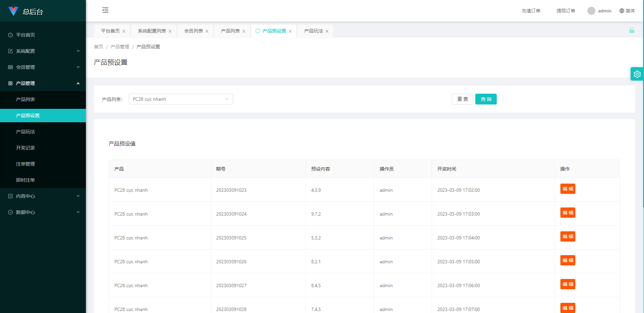Click the 重置 reset button

point(462,99)
